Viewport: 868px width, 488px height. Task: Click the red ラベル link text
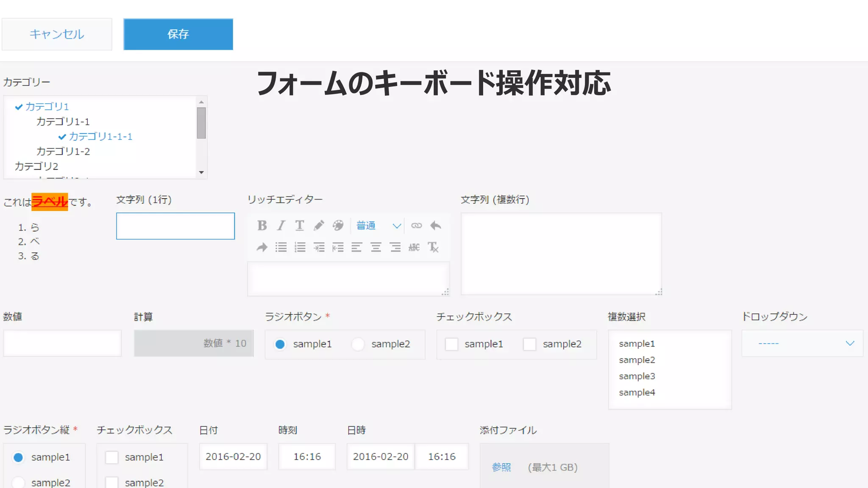[x=50, y=202]
